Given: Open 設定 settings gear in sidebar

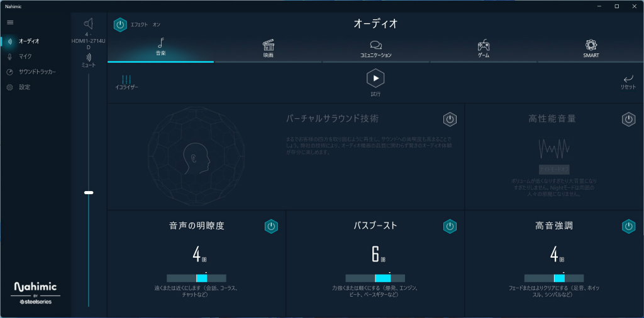Looking at the screenshot, I should 25,87.
